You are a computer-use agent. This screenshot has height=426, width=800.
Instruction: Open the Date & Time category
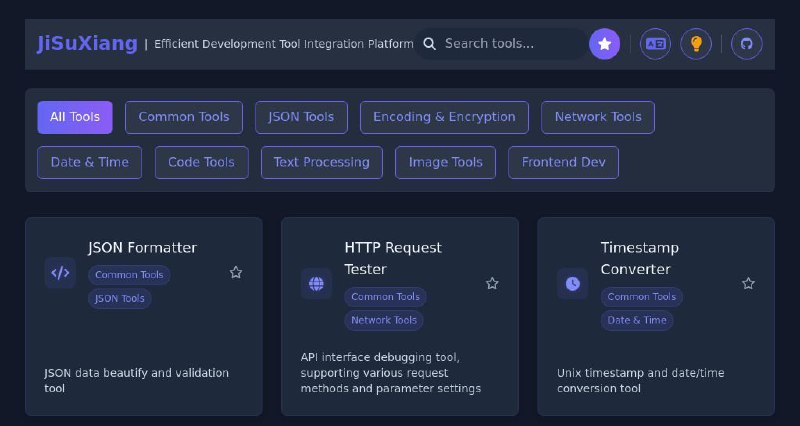(89, 162)
